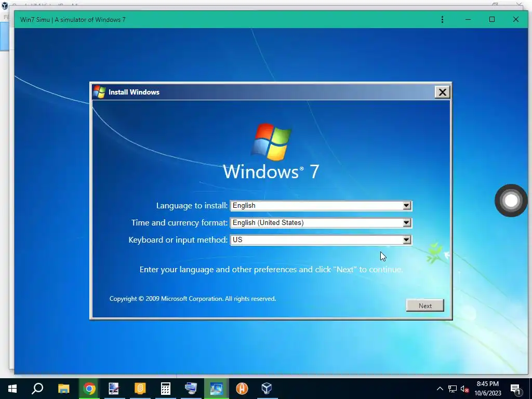Minimize the Win7 Simu window

(468, 20)
